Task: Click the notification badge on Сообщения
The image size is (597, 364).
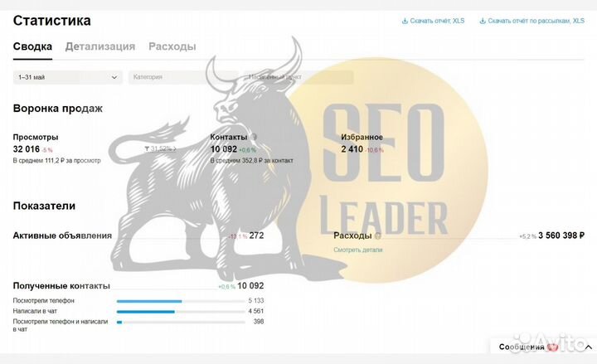Action: (552, 347)
